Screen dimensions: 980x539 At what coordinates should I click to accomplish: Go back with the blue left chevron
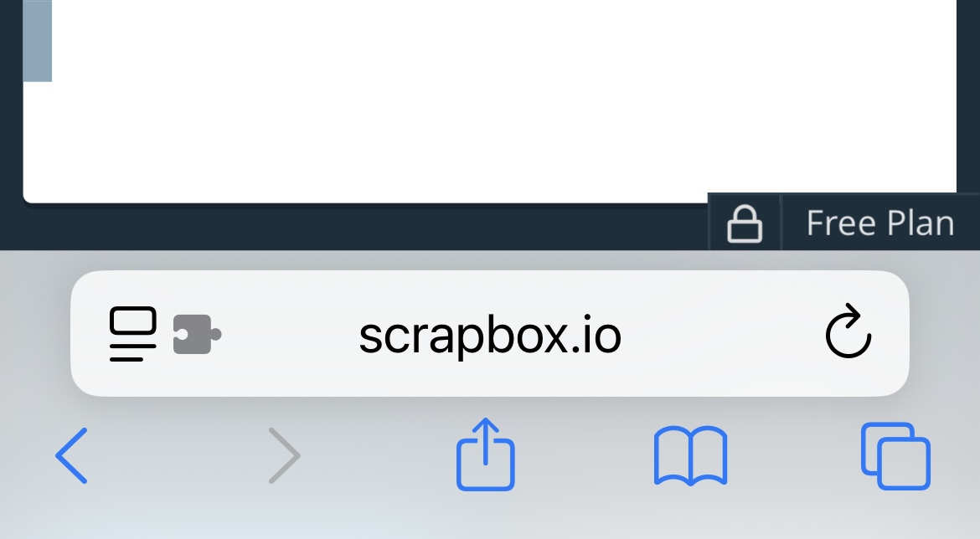click(71, 455)
